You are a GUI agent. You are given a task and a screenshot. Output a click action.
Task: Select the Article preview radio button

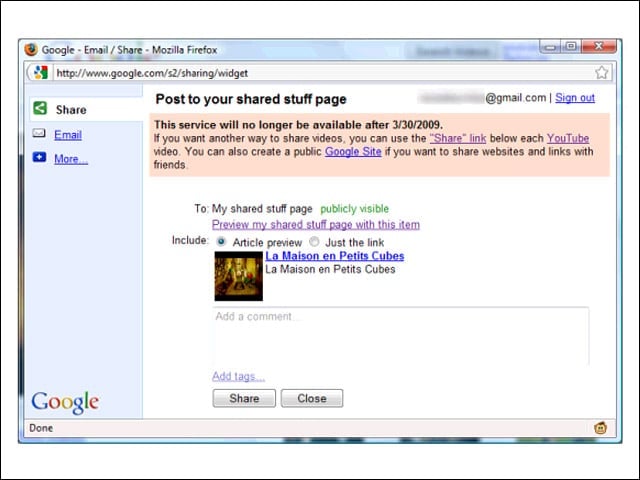coord(221,242)
